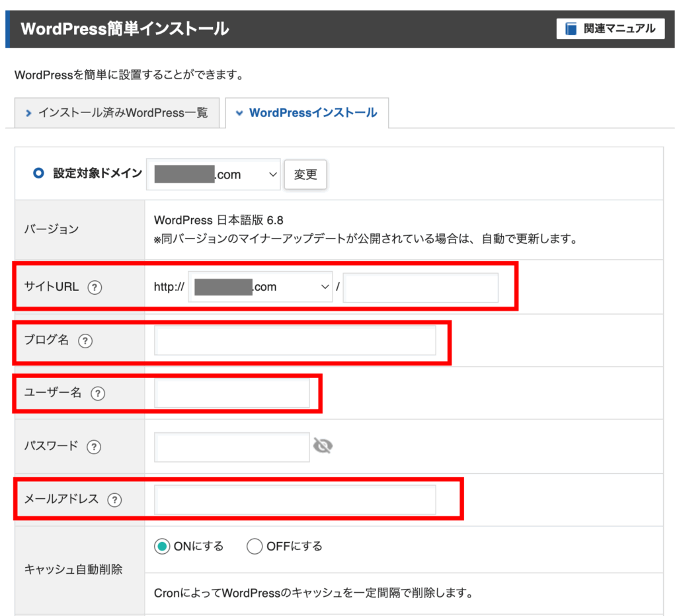Click the help icon next to サイトURL
Screen dimensions: 677x616
point(95,288)
